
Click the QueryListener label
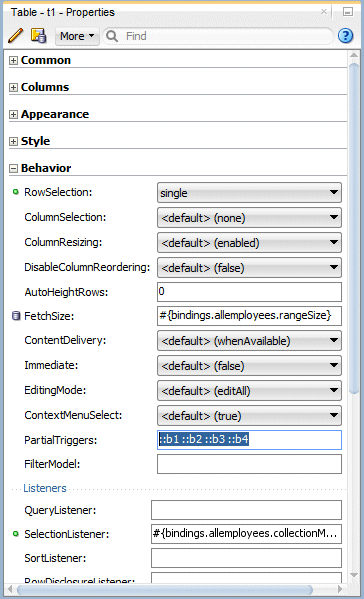(x=60, y=510)
